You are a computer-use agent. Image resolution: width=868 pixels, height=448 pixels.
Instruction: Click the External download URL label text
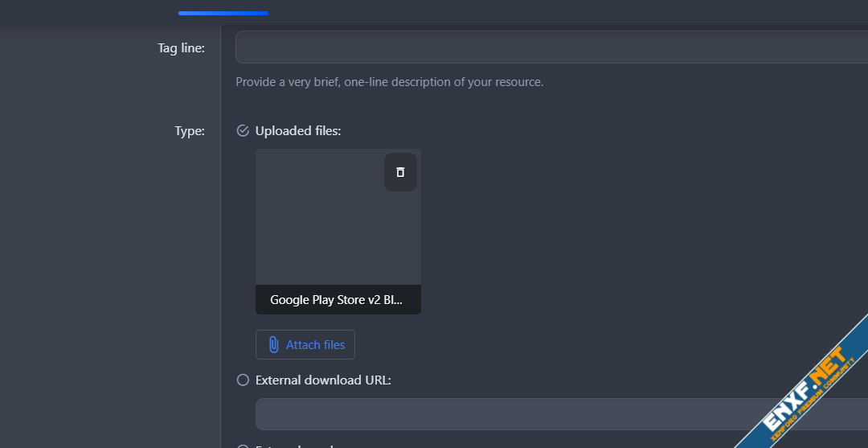pos(323,380)
